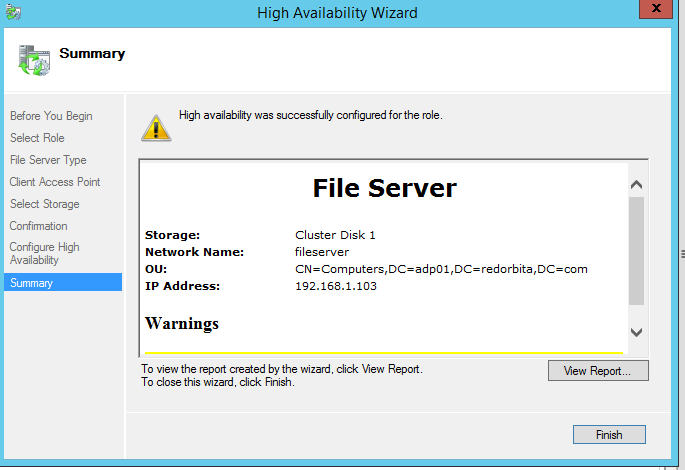Close the High Availability Wizard window
Image resolution: width=685 pixels, height=470 pixels.
(656, 10)
